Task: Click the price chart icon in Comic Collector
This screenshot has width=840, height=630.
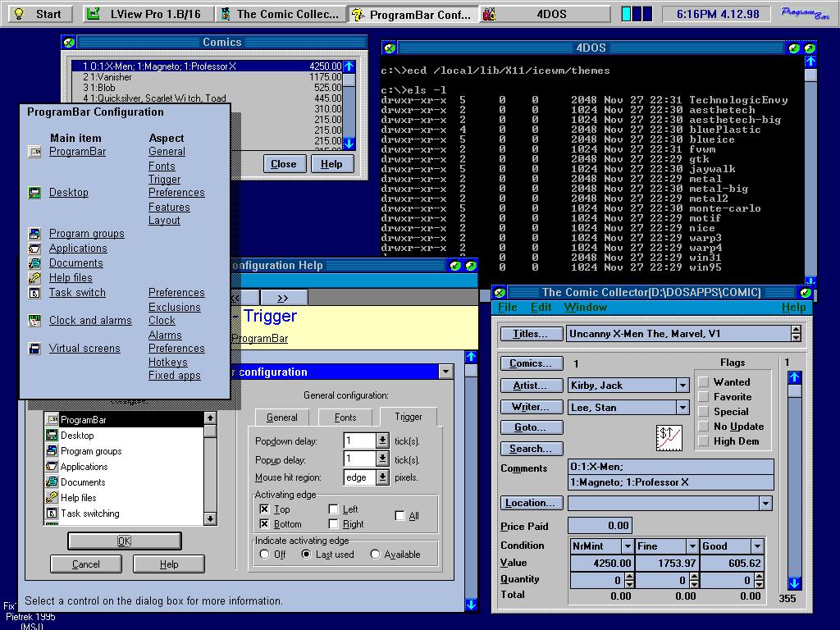Action: point(669,438)
